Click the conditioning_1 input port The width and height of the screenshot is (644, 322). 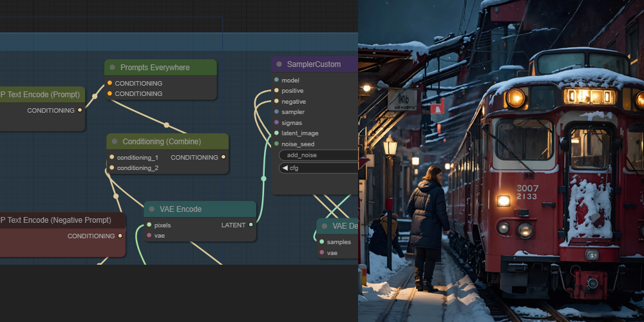[111, 157]
